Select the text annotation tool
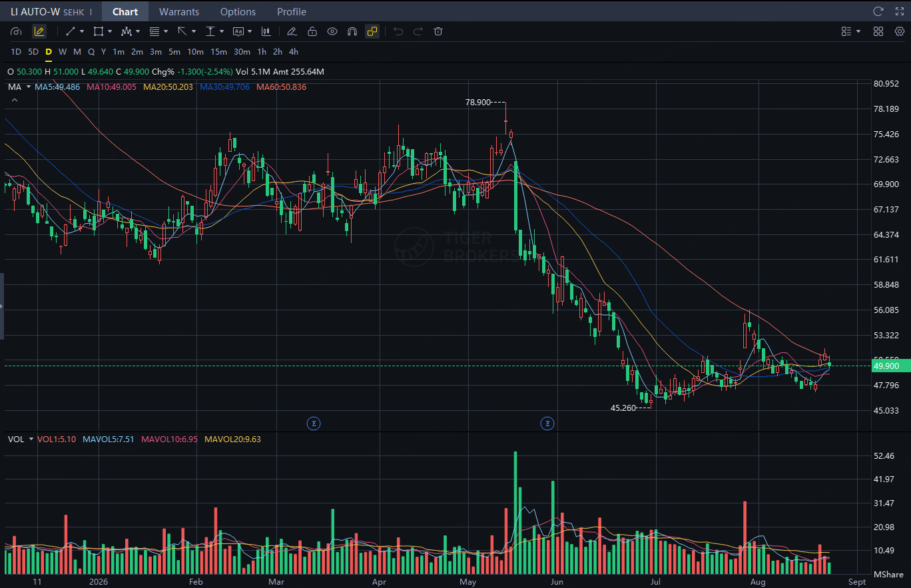The image size is (911, 588). click(x=238, y=31)
